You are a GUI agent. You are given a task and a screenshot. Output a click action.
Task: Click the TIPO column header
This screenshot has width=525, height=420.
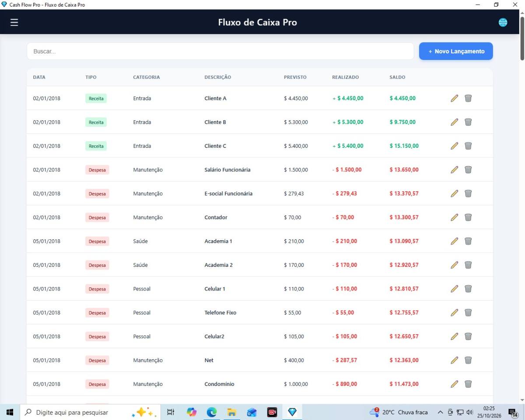91,77
